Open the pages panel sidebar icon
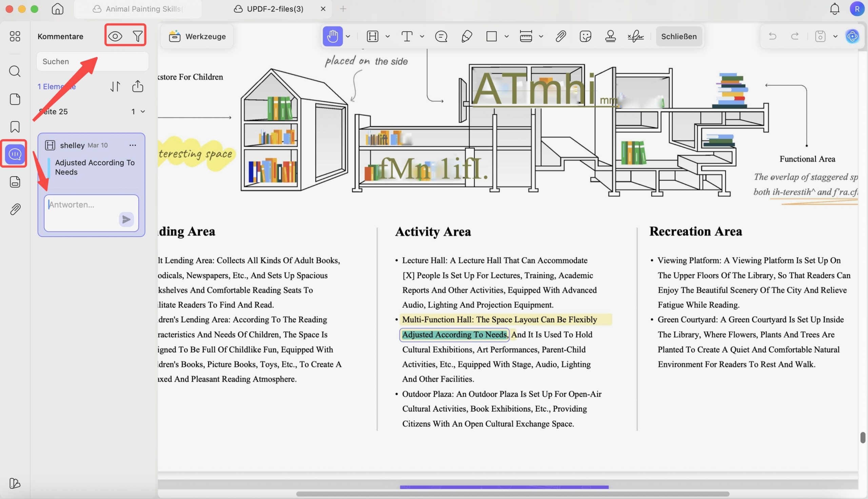 click(x=15, y=99)
